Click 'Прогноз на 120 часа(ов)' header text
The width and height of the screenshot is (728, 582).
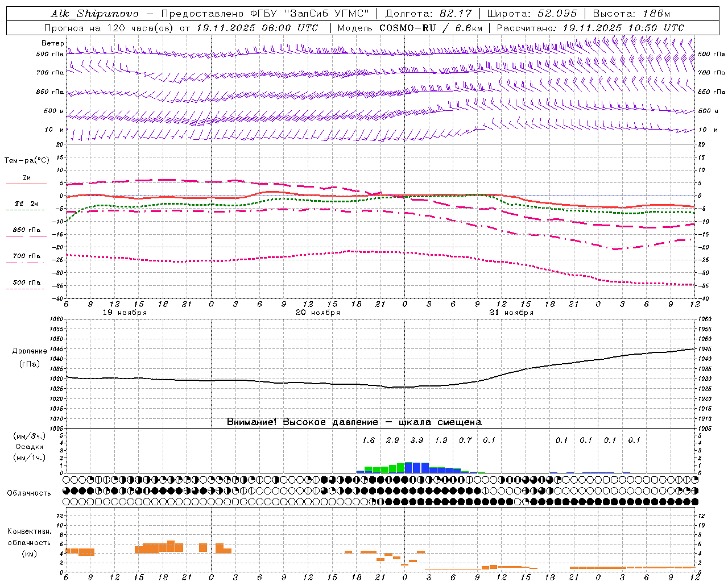tap(110, 28)
